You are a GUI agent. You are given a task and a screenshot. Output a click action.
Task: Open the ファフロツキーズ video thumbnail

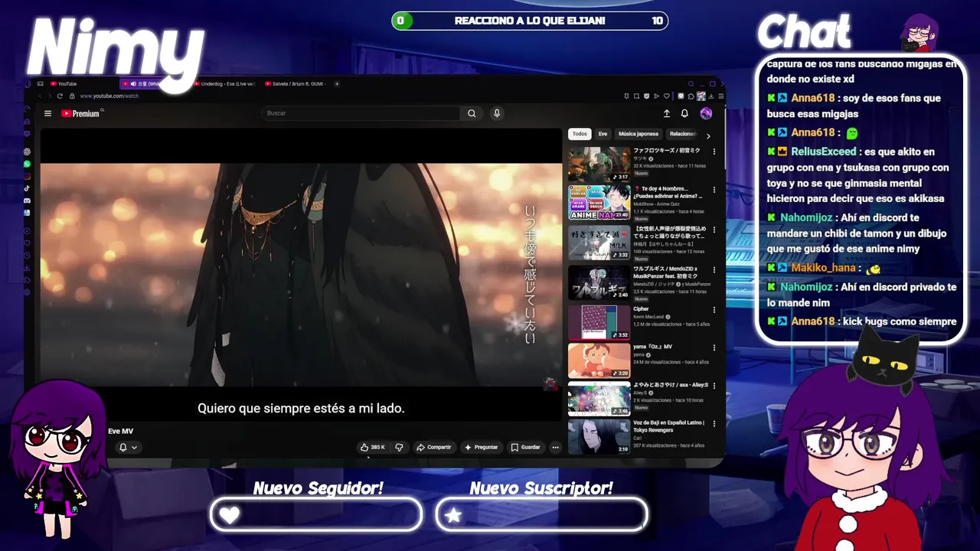pos(599,164)
